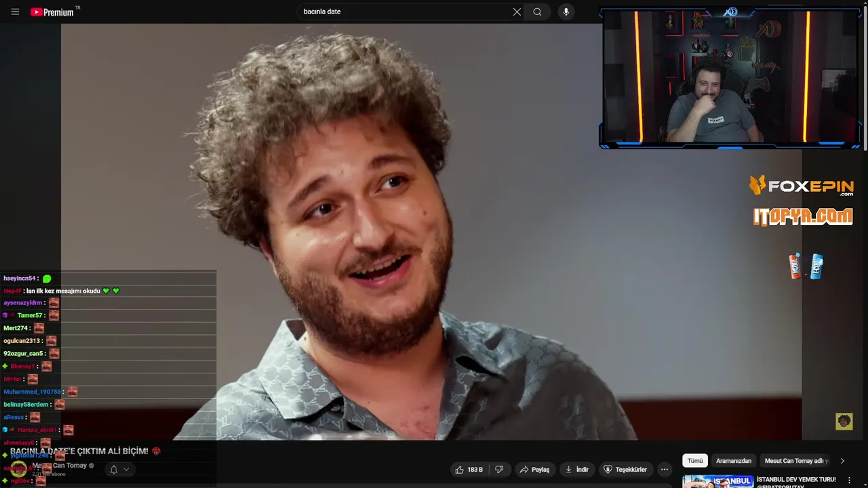Viewport: 868px width, 488px height.
Task: Click chat user belinay58erdem
Action: pos(26,405)
